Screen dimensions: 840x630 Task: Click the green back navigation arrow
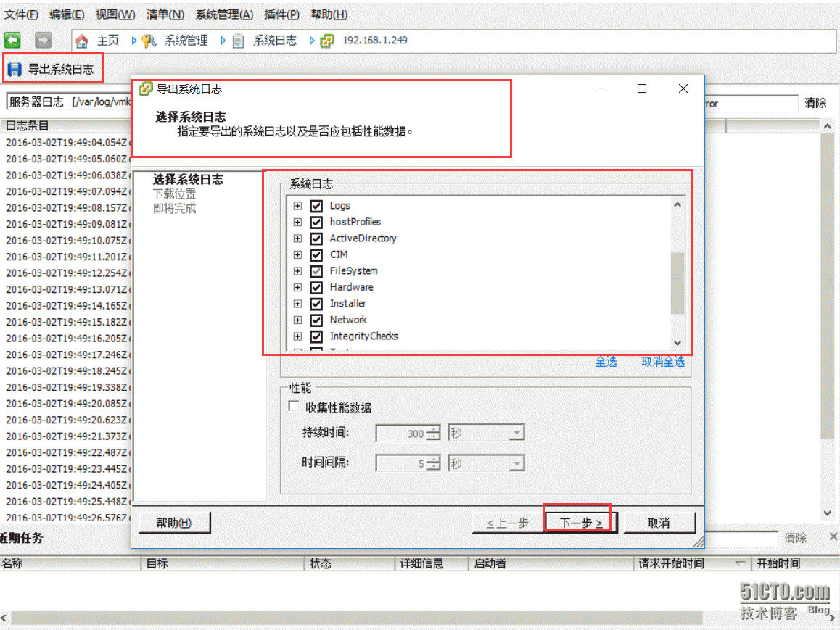(12, 40)
